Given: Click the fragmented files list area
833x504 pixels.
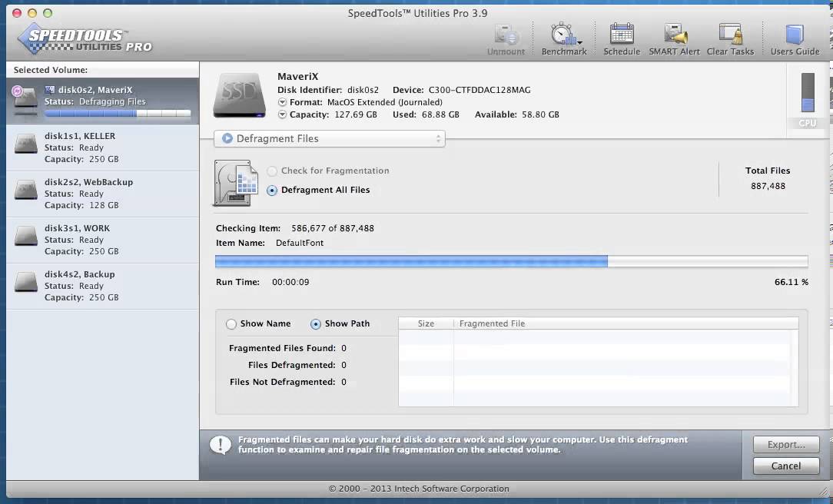Looking at the screenshot, I should [x=598, y=367].
